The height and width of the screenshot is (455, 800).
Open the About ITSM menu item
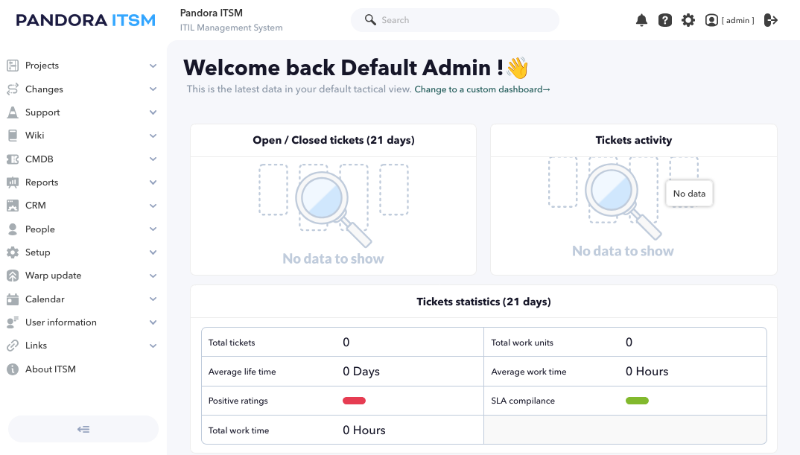(51, 369)
